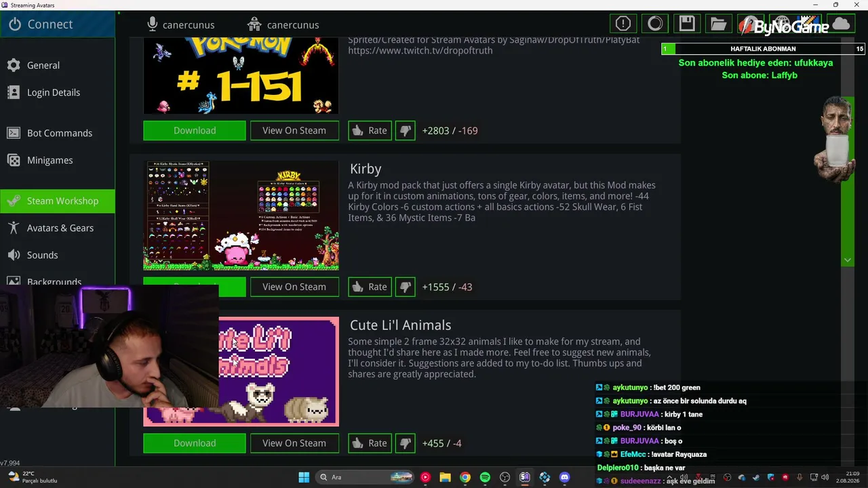View the Kirby mod on Steam
This screenshot has height=488, width=868.
pyautogui.click(x=294, y=287)
